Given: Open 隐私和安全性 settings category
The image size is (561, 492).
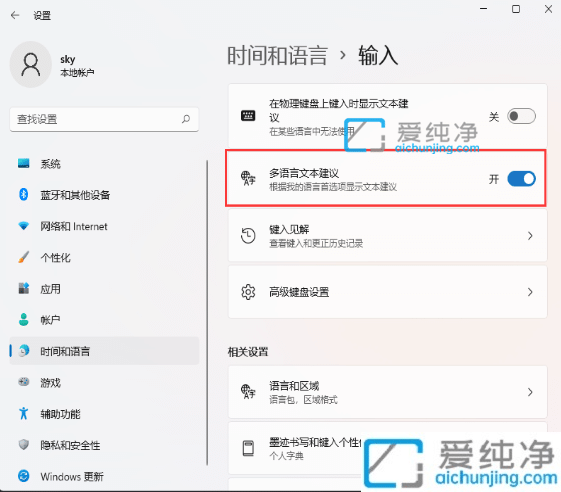Looking at the screenshot, I should click(104, 445).
